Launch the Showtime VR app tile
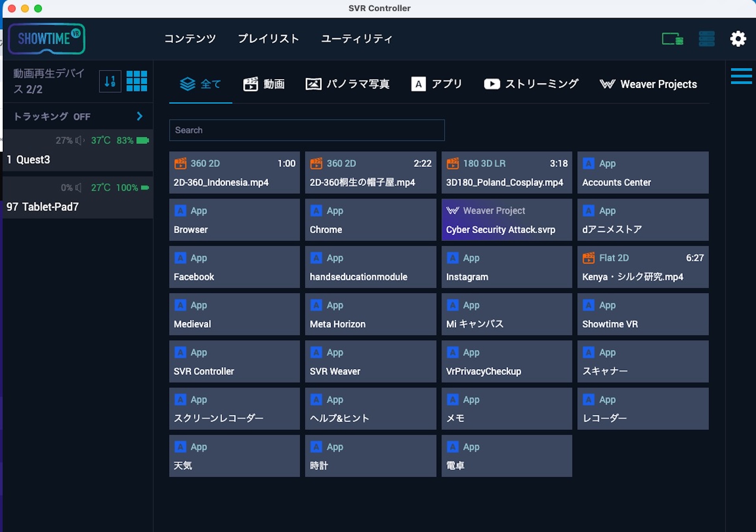The height and width of the screenshot is (532, 756). pos(643,314)
